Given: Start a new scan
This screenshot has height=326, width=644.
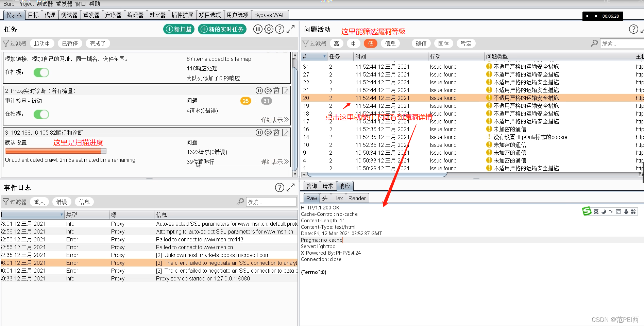Looking at the screenshot, I should [179, 29].
